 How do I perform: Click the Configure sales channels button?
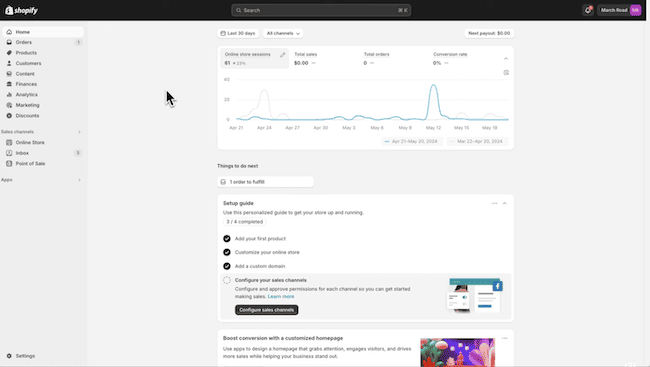coord(267,310)
